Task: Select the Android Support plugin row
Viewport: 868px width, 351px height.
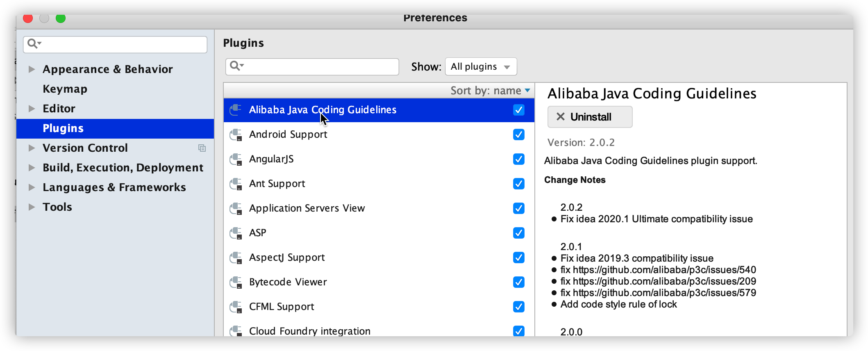Action: pyautogui.click(x=379, y=134)
